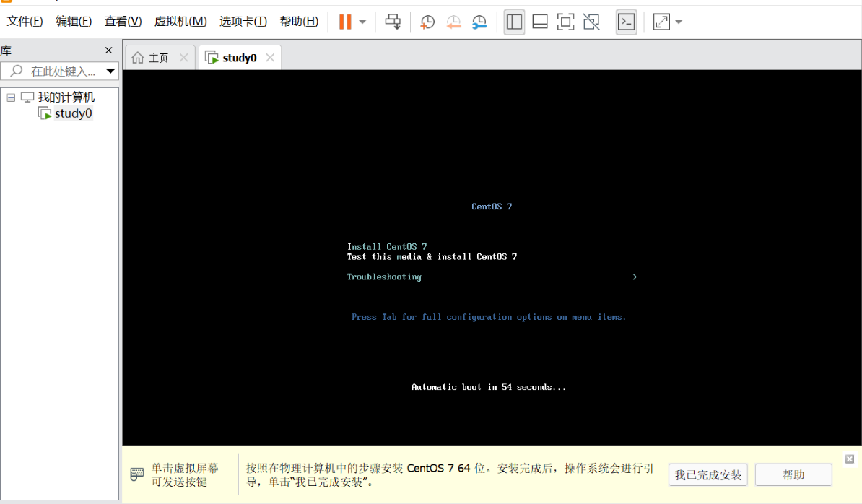Take a snapshot of the VM
Screen dimensions: 862x504
[x=427, y=22]
